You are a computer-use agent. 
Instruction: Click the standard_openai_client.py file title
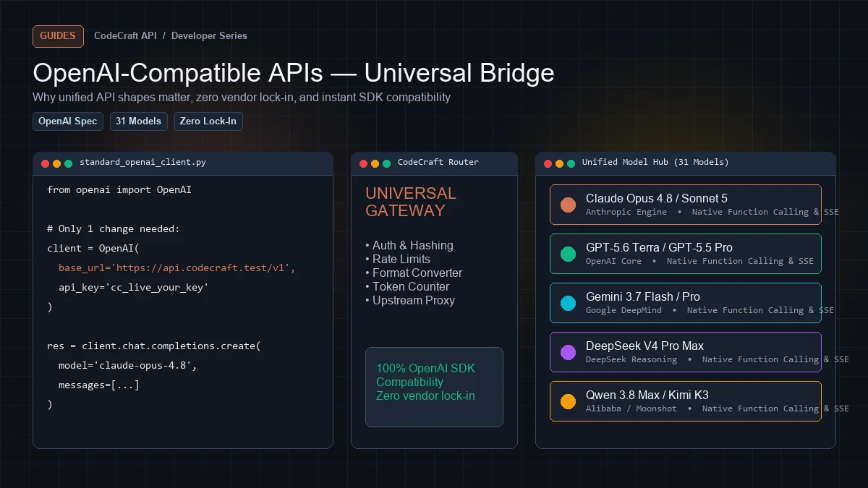tap(142, 163)
